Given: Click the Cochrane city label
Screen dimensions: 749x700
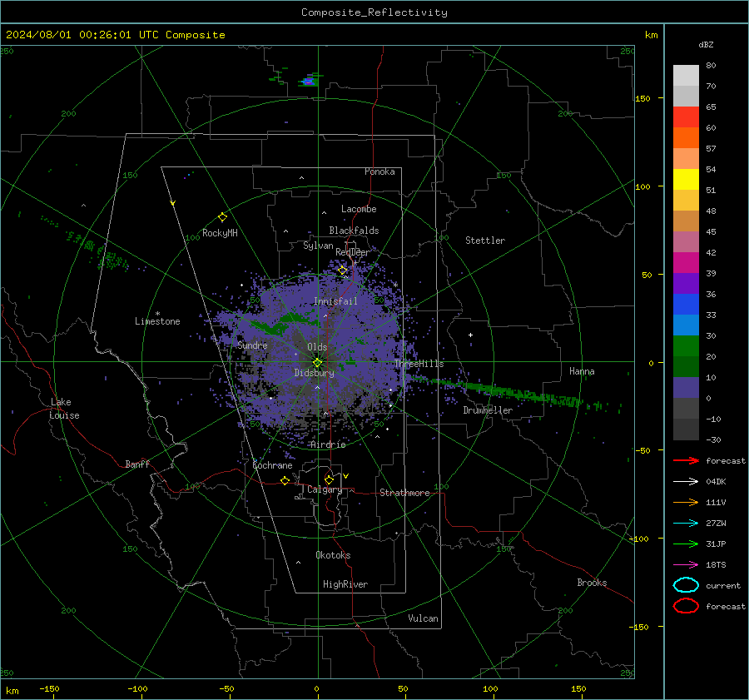Looking at the screenshot, I should click(x=272, y=465).
